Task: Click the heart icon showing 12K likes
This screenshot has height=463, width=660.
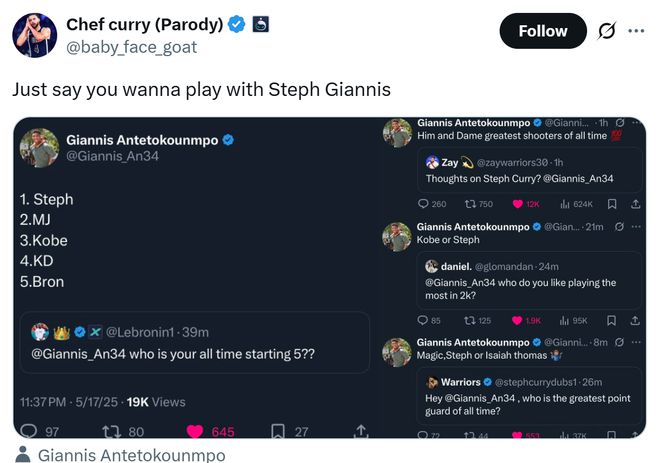Action: 518,204
